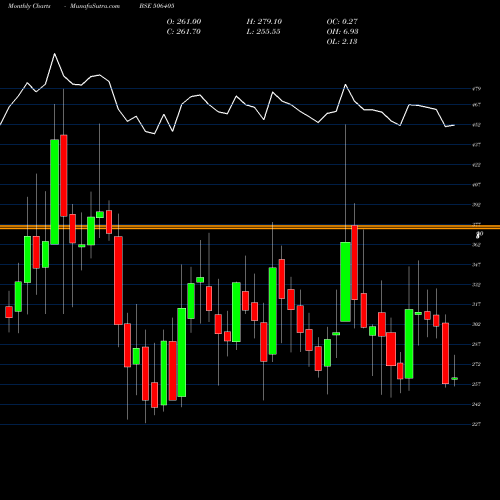This screenshot has width=500, height=500.
Task: Click the 407 price axis label
Action: (477, 185)
